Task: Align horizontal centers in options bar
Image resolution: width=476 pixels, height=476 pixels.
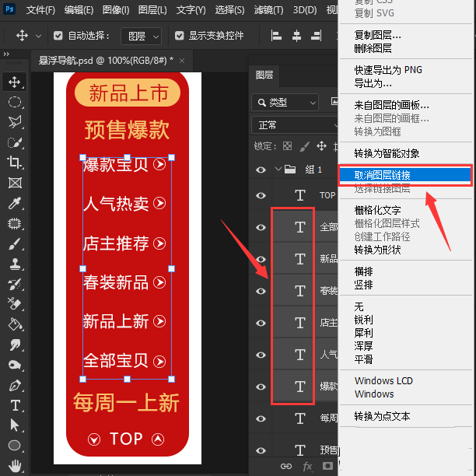Action: 296,36
